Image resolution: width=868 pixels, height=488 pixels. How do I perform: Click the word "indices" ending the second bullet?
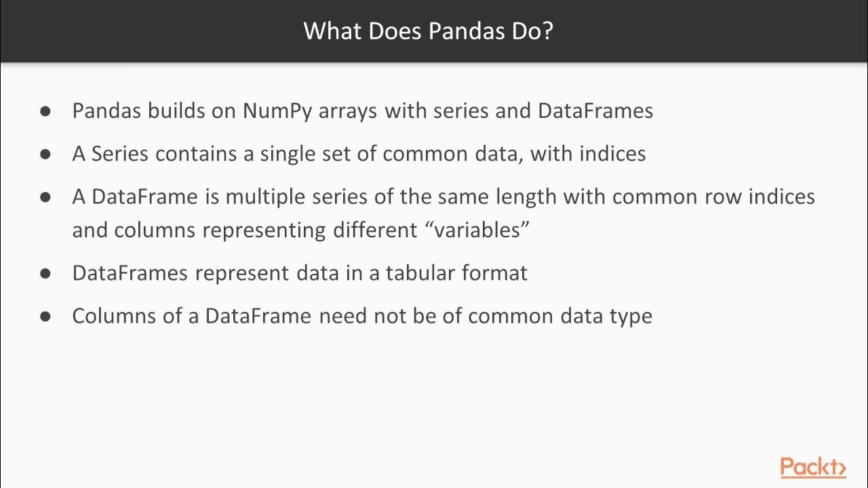[x=612, y=154]
